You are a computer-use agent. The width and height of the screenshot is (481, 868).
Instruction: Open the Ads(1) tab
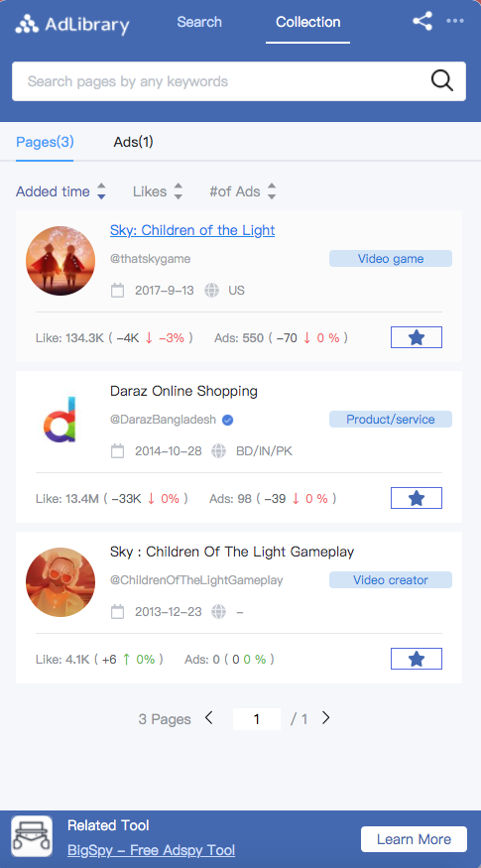click(x=134, y=142)
